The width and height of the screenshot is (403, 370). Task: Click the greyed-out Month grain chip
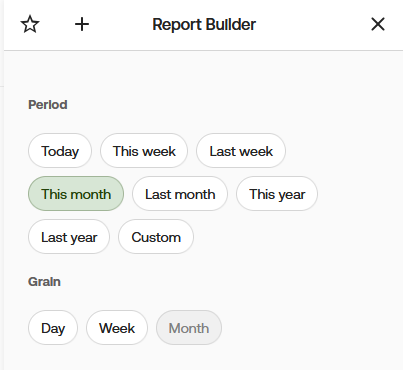(189, 328)
